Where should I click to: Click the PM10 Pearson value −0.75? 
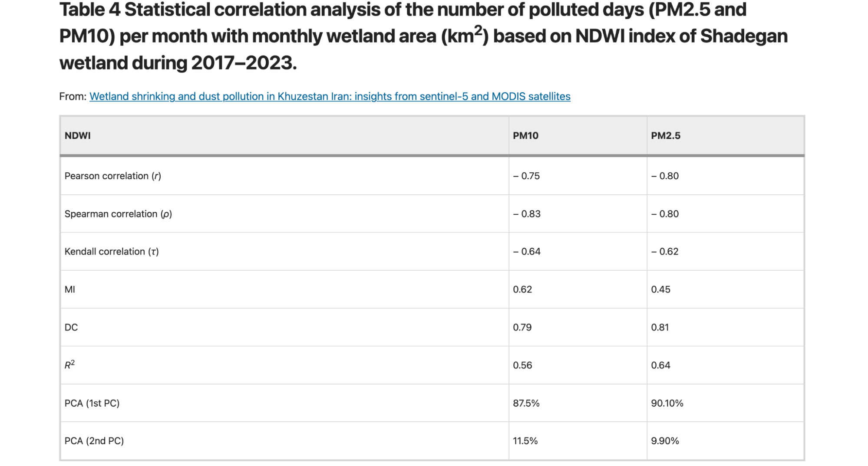(x=526, y=176)
